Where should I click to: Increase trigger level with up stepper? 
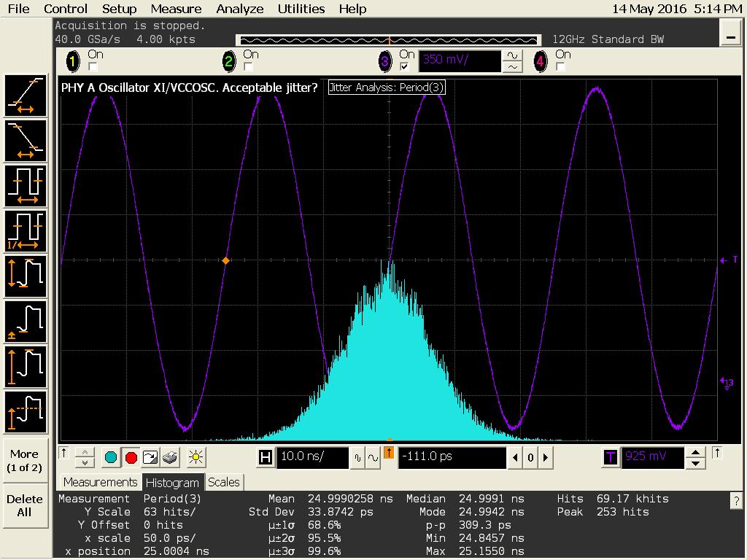pyautogui.click(x=695, y=452)
